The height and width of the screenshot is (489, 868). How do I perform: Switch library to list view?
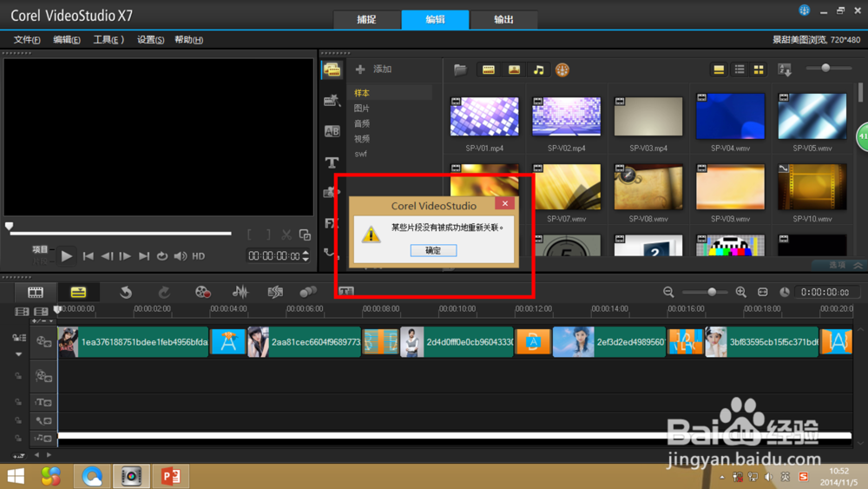740,69
